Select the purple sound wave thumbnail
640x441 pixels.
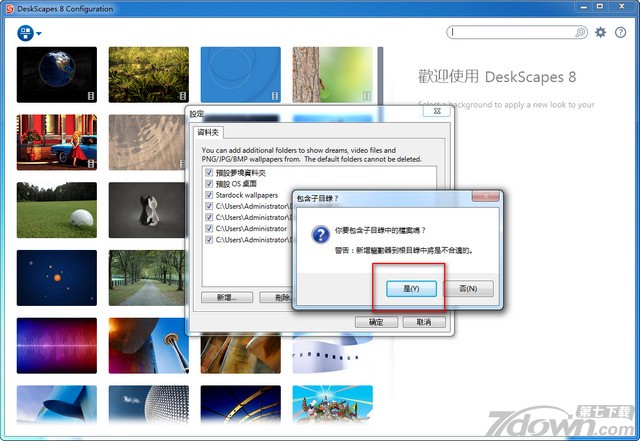[x=57, y=345]
